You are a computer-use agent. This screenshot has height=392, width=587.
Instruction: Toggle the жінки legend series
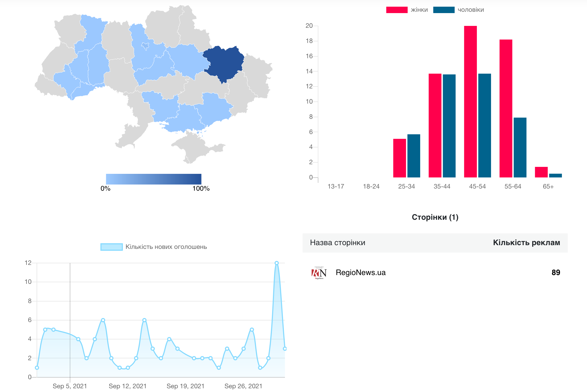(419, 10)
